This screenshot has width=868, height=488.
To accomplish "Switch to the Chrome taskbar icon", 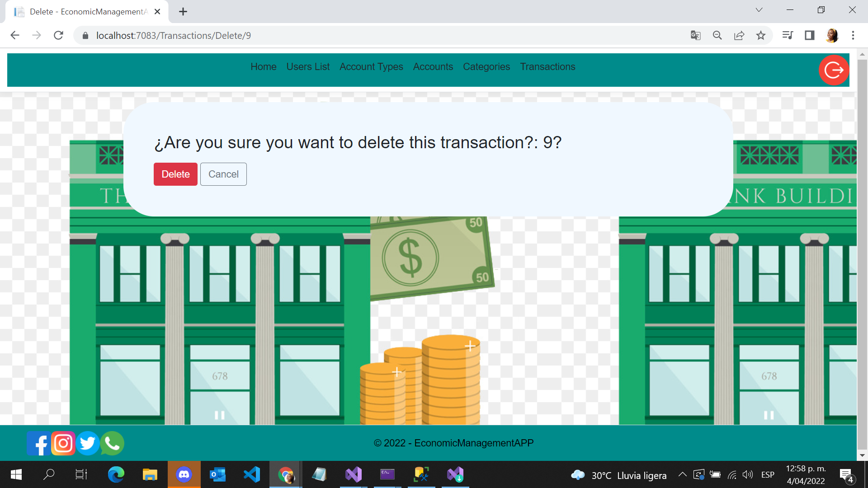I will (286, 474).
